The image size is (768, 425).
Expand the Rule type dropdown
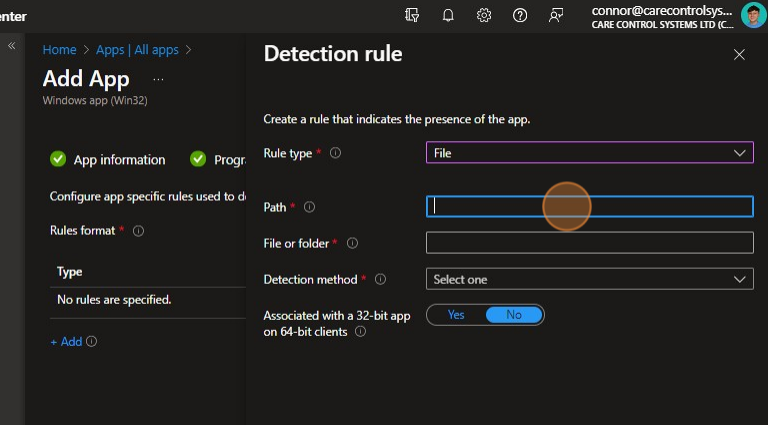[589, 153]
